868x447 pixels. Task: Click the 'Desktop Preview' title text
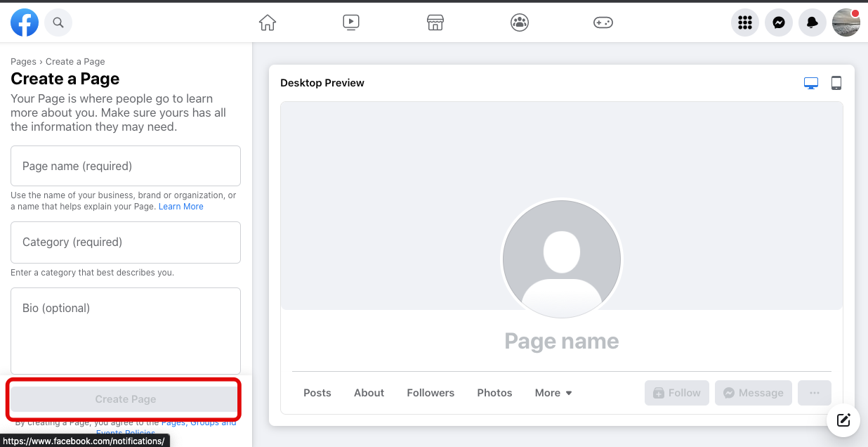322,83
